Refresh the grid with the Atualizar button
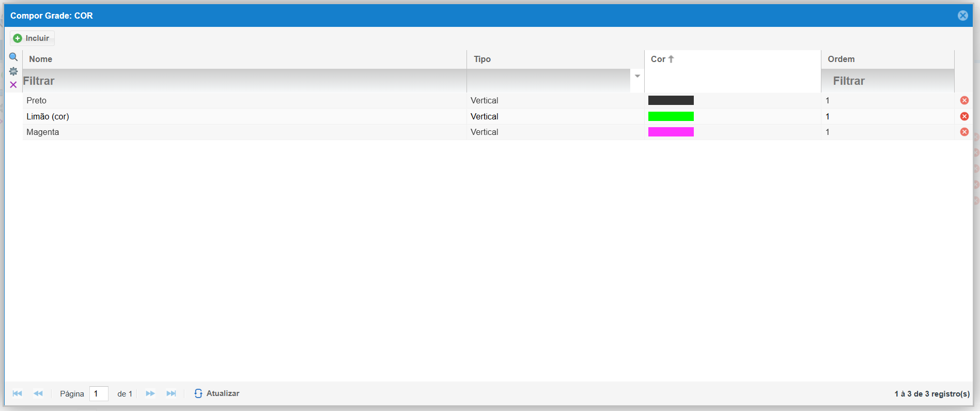This screenshot has height=411, width=980. click(x=217, y=393)
